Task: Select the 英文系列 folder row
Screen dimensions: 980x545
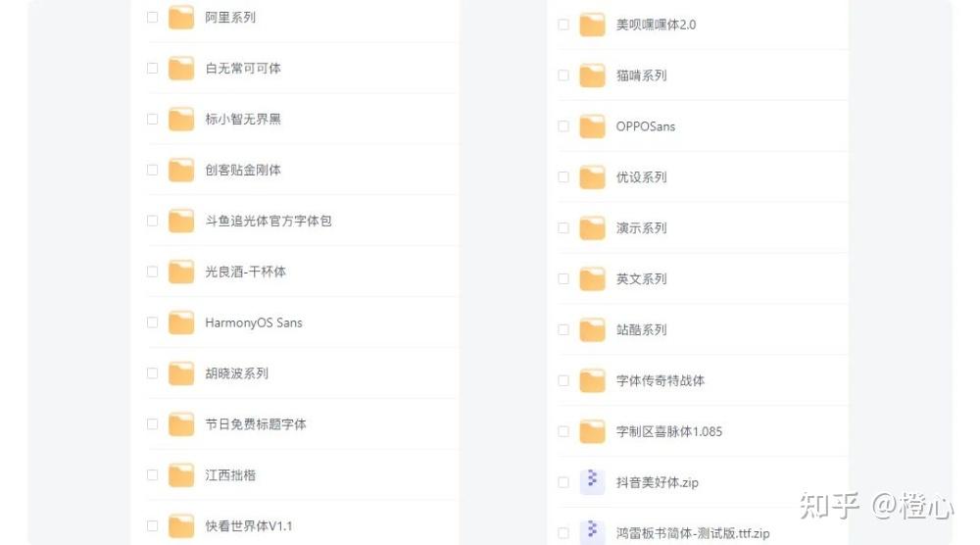Action: pyautogui.click(x=702, y=278)
